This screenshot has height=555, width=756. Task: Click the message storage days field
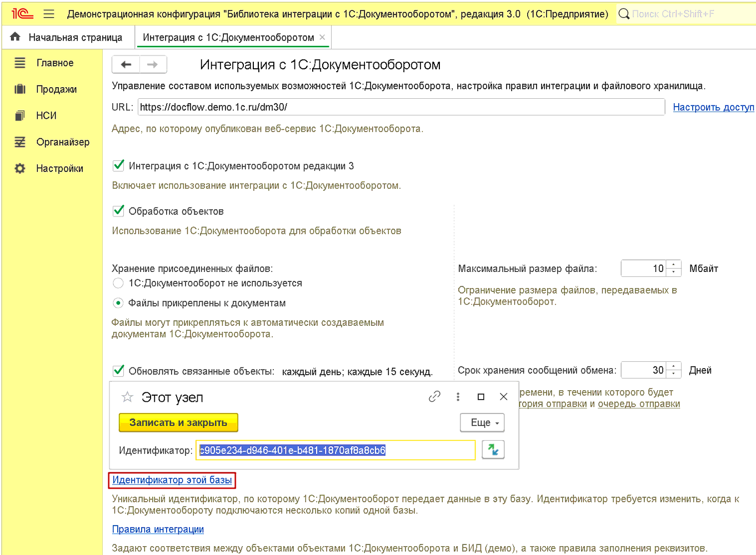(644, 370)
